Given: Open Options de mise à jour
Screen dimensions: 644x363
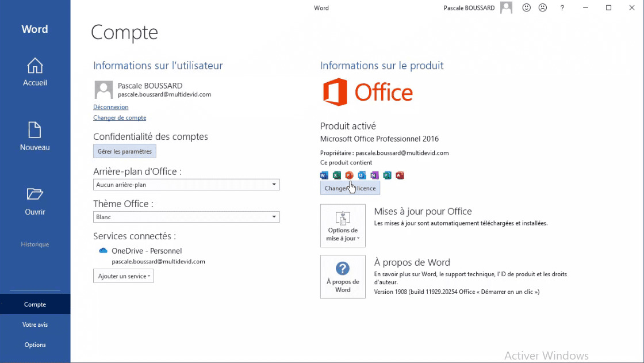Looking at the screenshot, I should [x=343, y=225].
